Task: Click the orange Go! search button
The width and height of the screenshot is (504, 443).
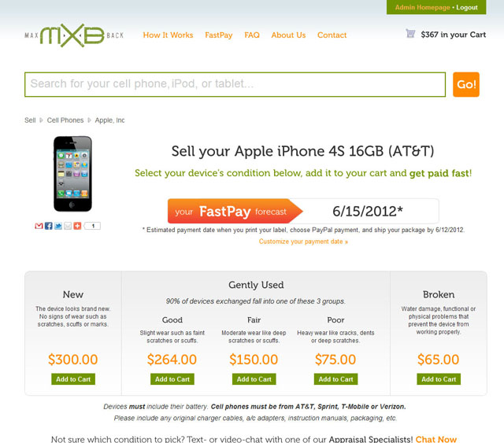Action: click(x=466, y=84)
